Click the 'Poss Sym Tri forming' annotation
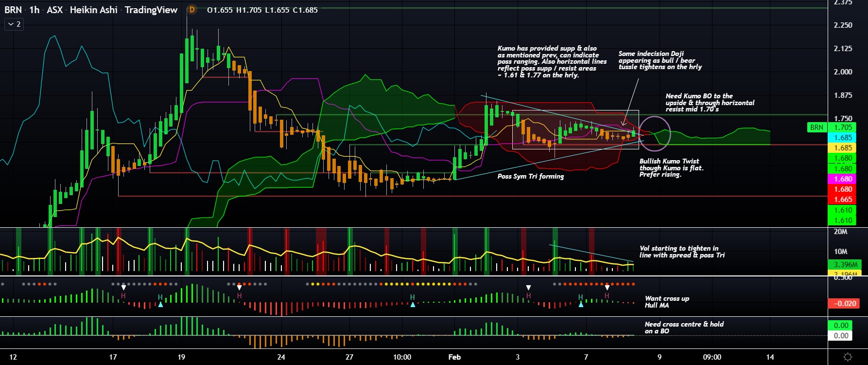The height and width of the screenshot is (365, 868). 530,176
